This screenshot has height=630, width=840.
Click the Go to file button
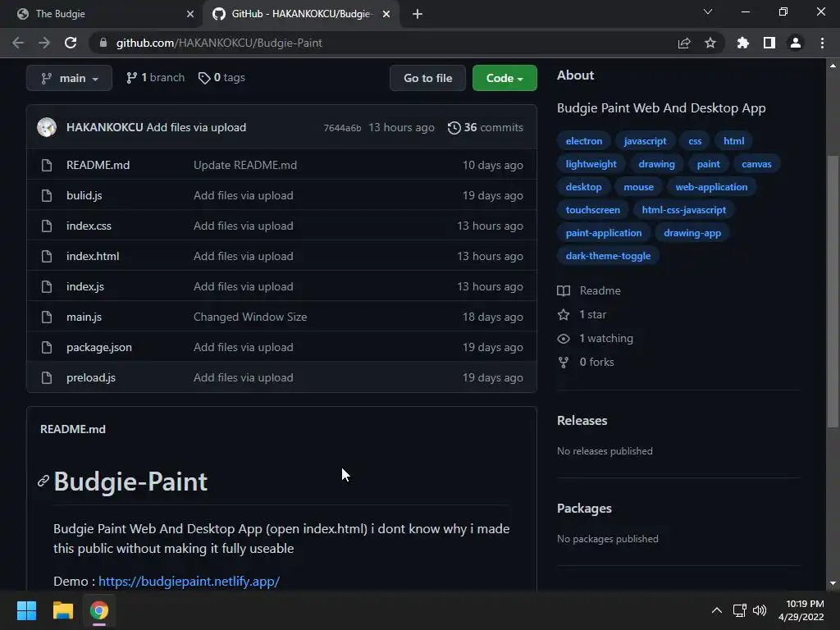(427, 78)
